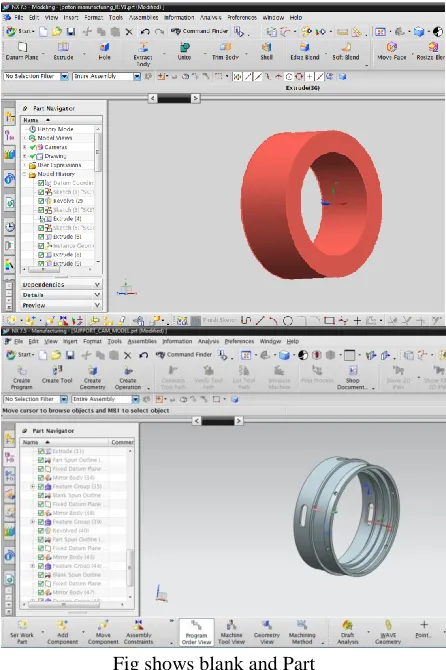
Task: Toggle checkbox for Instance Geometry feature
Action: tap(41, 246)
